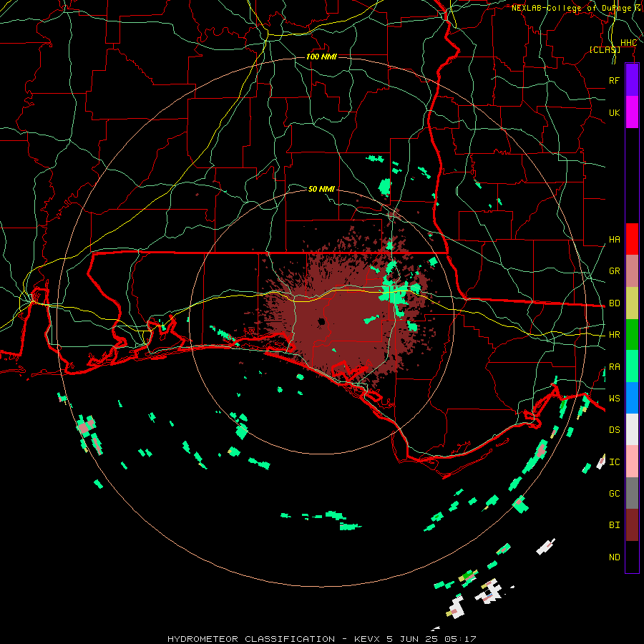Click the 'BI' legend label
Viewport: 644px width, 644px height.
click(614, 525)
